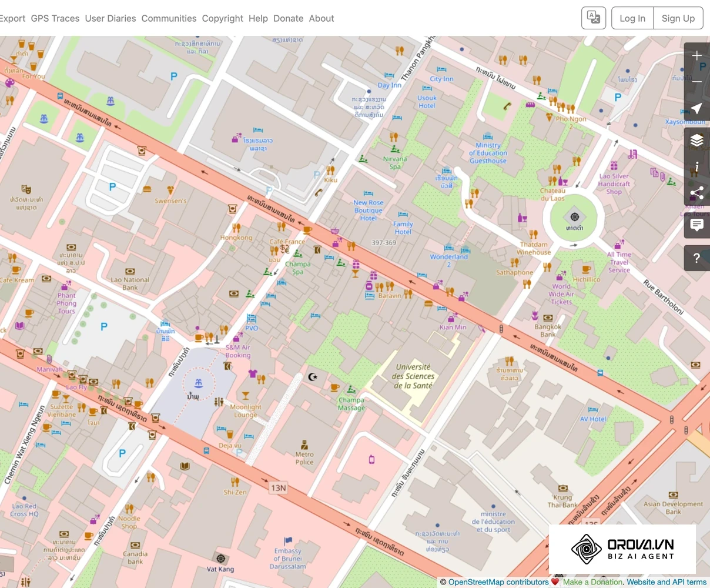Image resolution: width=710 pixels, height=588 pixels.
Task: Click the Nirvana Spa massage icon
Action: pyautogui.click(x=394, y=149)
